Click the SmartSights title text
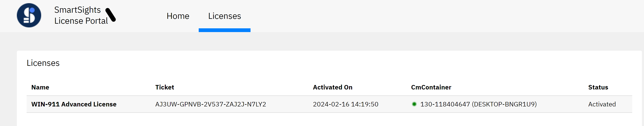The image size is (644, 126). click(x=77, y=10)
